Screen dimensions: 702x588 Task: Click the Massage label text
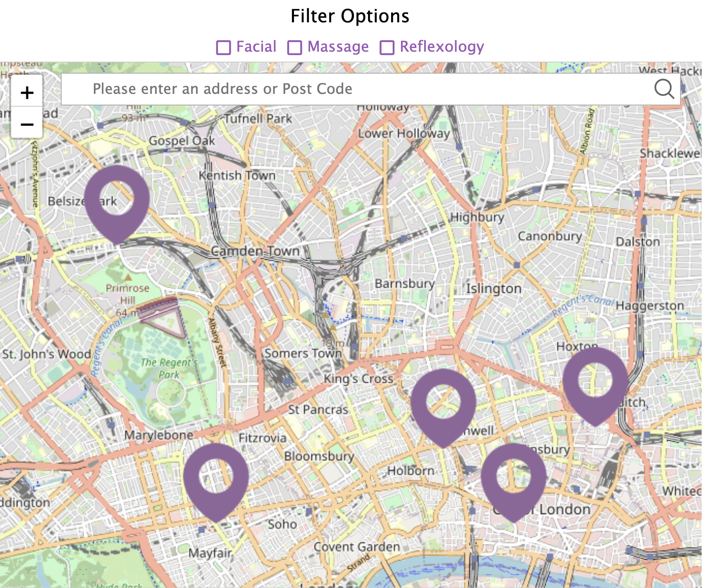point(338,47)
